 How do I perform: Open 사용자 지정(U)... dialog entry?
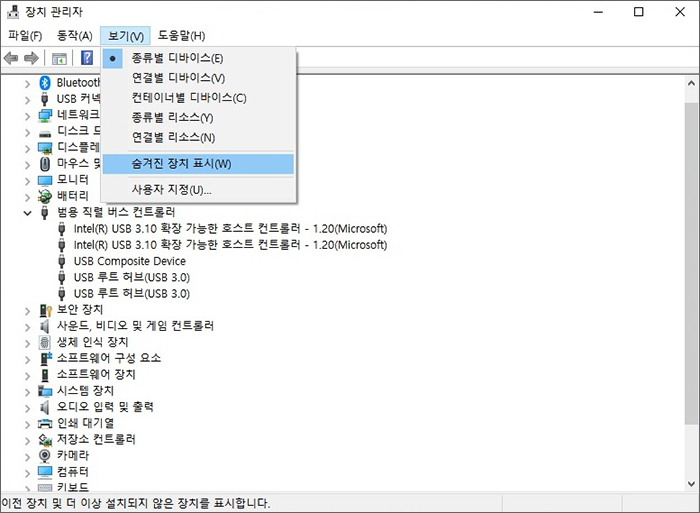[x=171, y=190]
